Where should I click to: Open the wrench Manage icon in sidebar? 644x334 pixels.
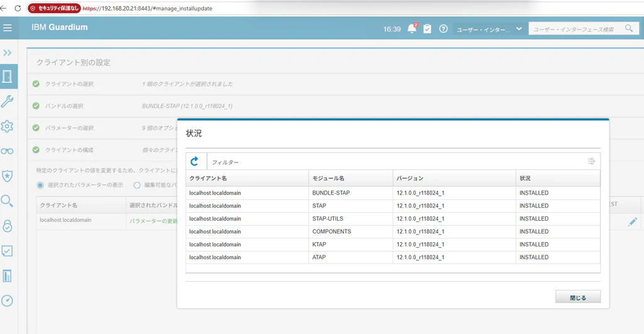click(8, 101)
